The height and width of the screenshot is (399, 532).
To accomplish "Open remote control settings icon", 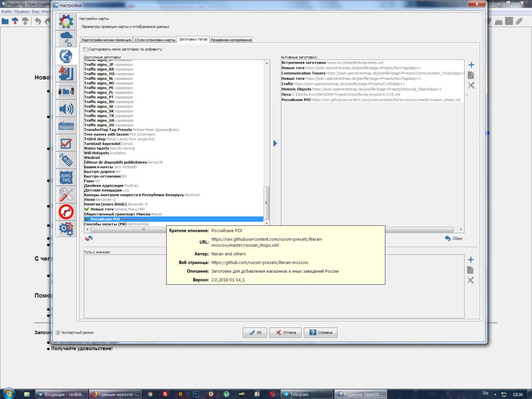I will [66, 160].
